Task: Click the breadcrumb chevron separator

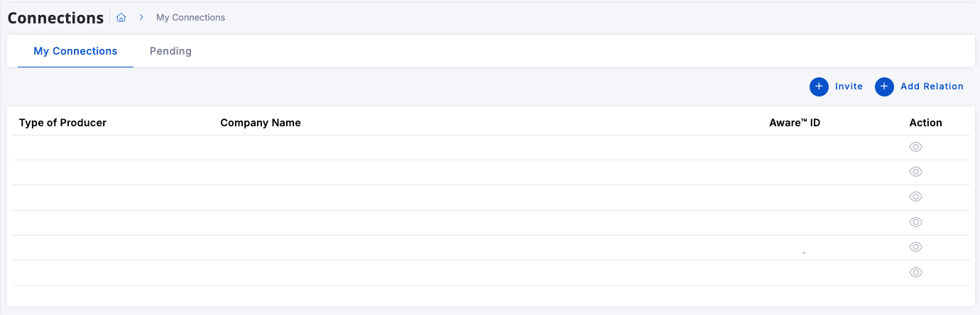Action: pyautogui.click(x=141, y=18)
